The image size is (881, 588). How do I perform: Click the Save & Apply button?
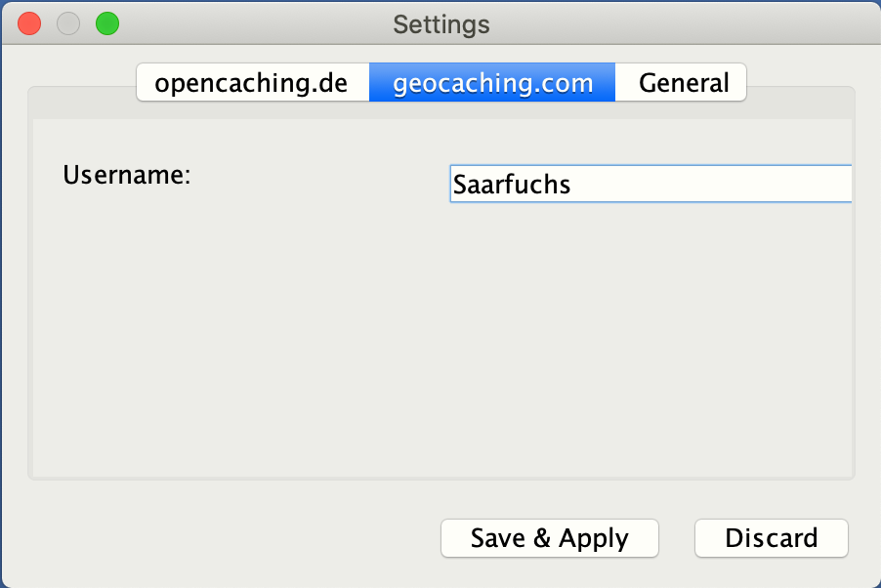pos(550,538)
